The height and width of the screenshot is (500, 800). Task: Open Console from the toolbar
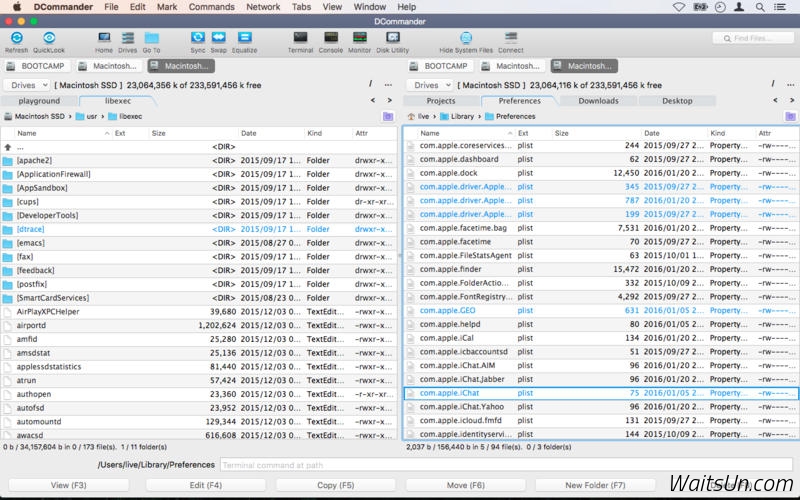tap(331, 38)
